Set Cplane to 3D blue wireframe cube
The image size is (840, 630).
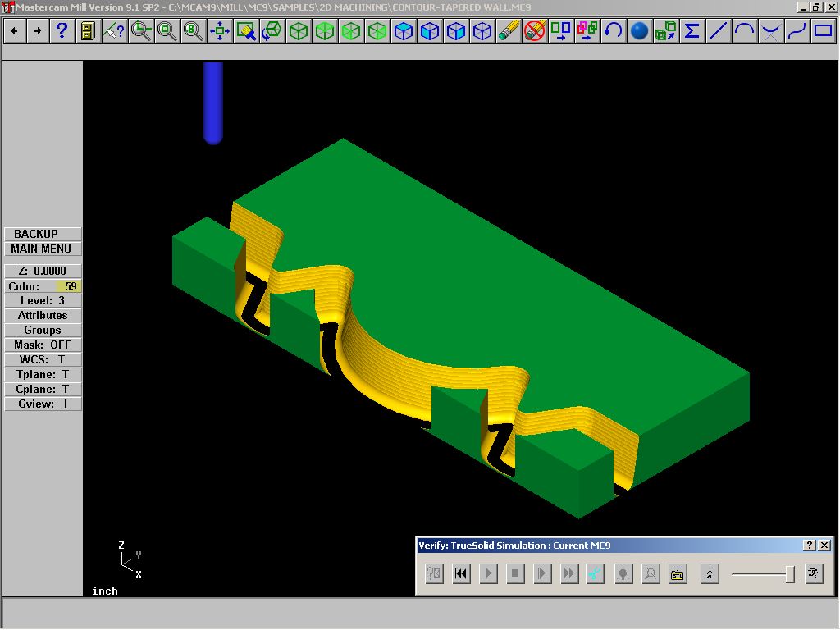click(482, 31)
